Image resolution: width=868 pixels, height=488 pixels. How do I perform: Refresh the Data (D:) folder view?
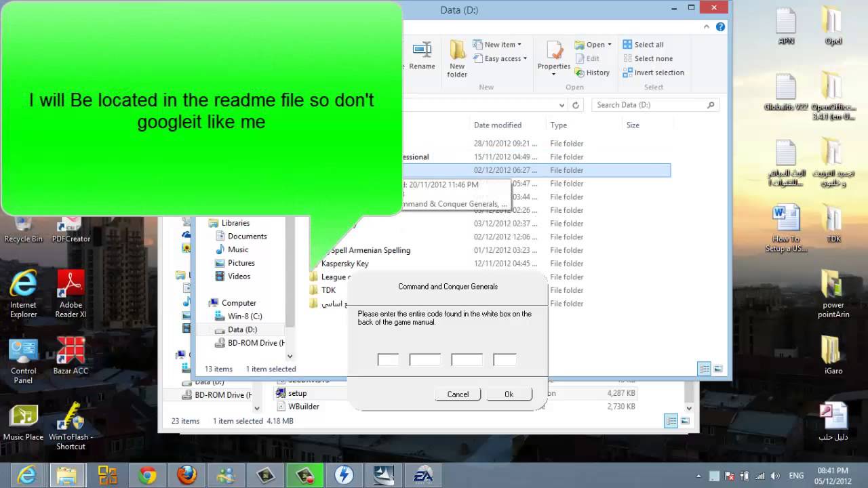pos(576,105)
